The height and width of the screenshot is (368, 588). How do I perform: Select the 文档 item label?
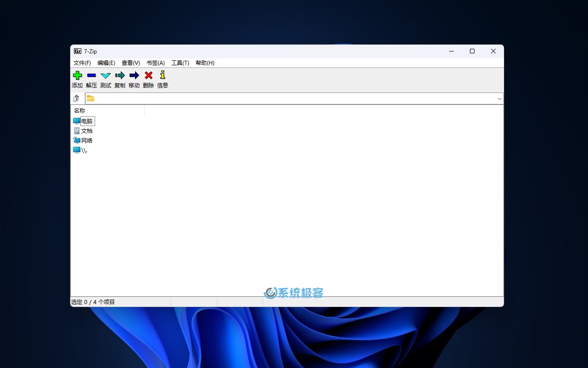87,131
